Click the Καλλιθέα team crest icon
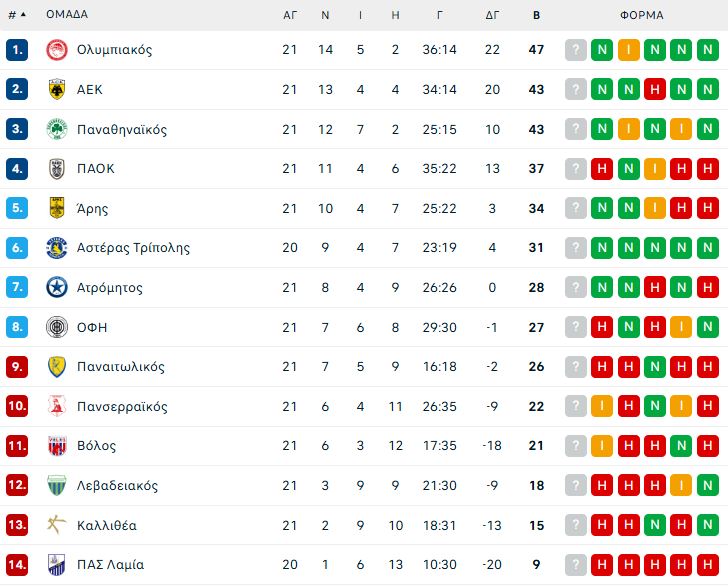 (56, 525)
